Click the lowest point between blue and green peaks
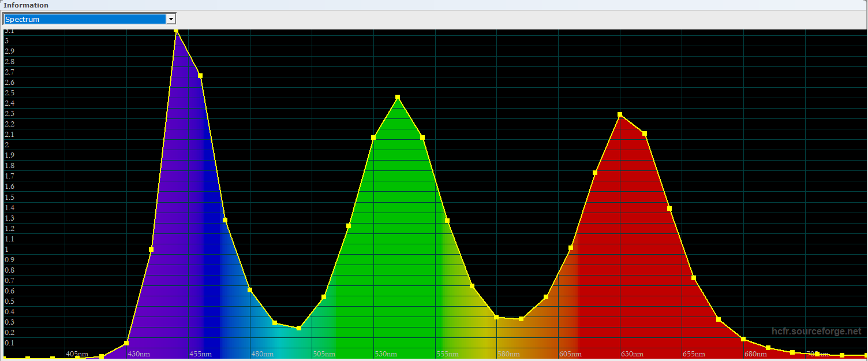 (299, 328)
